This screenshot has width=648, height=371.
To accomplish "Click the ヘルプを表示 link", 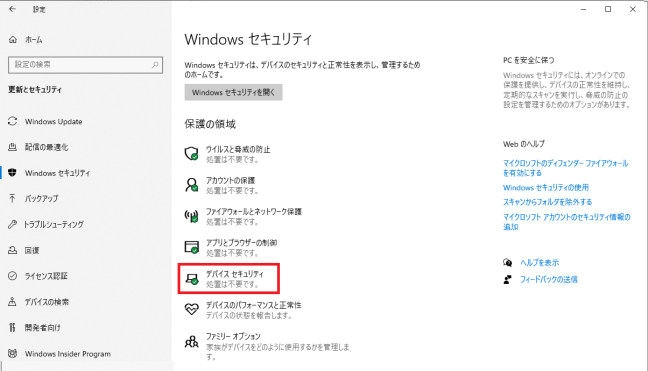I will pos(539,263).
